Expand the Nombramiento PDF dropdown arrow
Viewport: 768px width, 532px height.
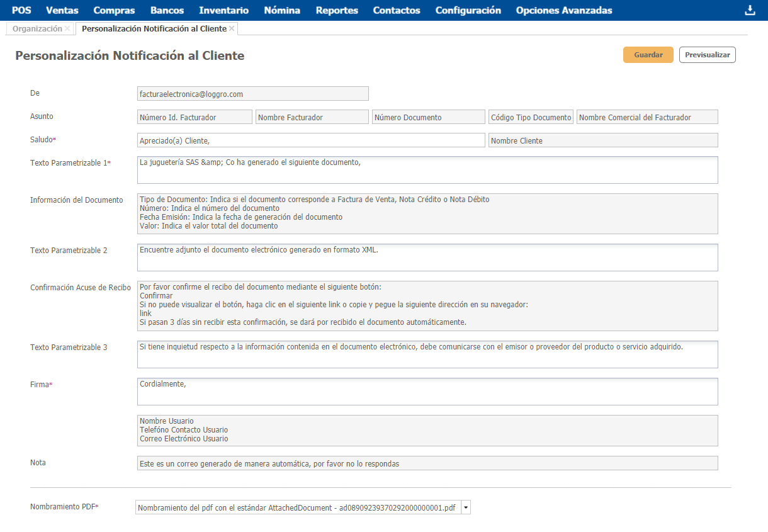(466, 507)
